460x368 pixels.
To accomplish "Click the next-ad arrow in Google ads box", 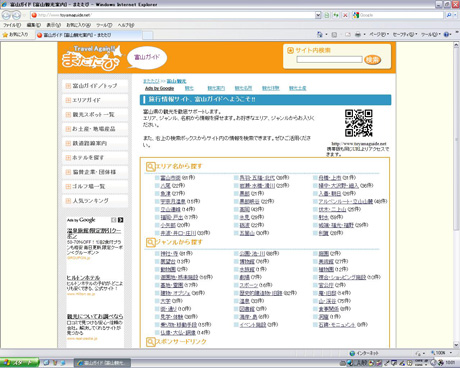I will [120, 220].
